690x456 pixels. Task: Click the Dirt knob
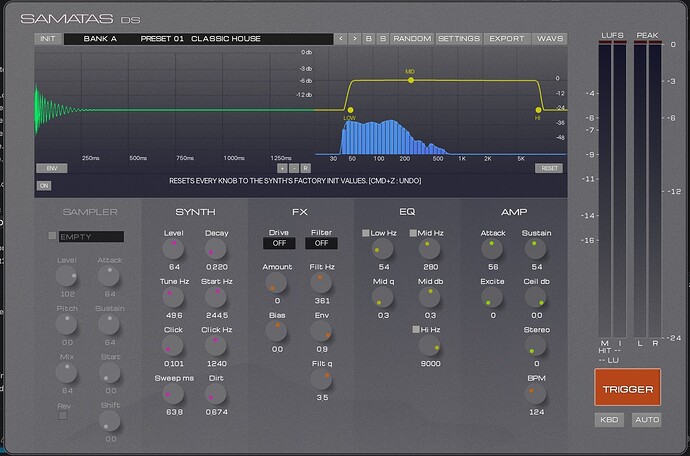[216, 394]
